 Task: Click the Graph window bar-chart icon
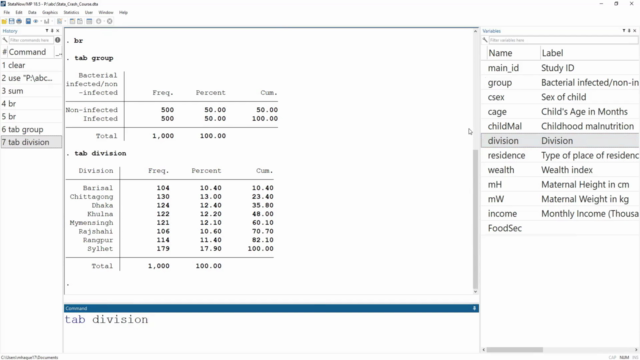[x=47, y=21]
